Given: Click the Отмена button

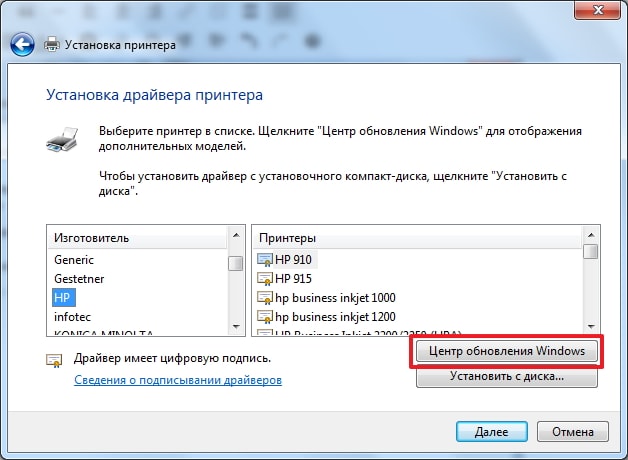Looking at the screenshot, I should point(573,432).
